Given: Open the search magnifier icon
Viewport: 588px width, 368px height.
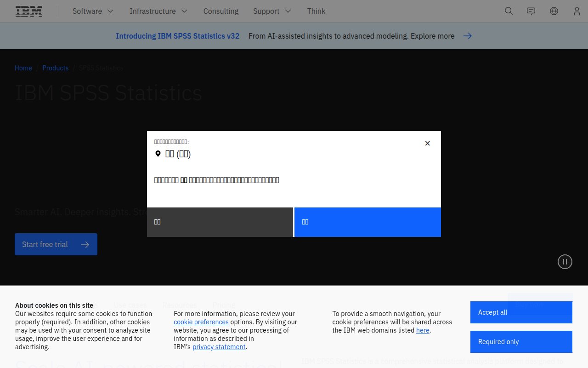Looking at the screenshot, I should pos(509,11).
